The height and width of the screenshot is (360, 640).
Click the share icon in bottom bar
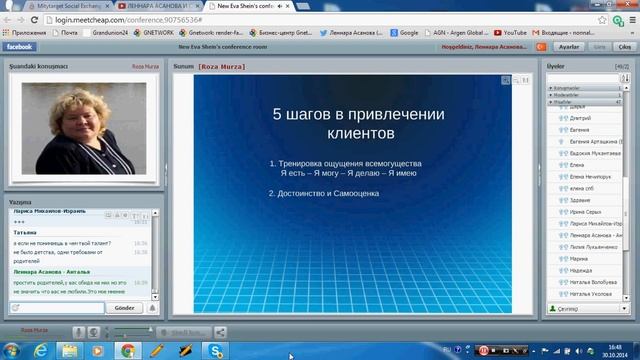click(220, 333)
